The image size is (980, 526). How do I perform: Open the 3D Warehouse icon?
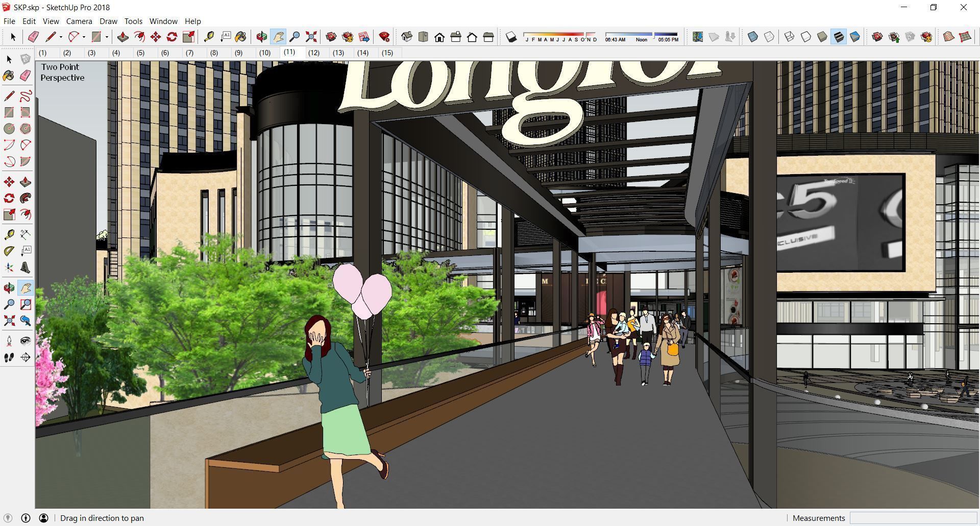click(x=331, y=37)
